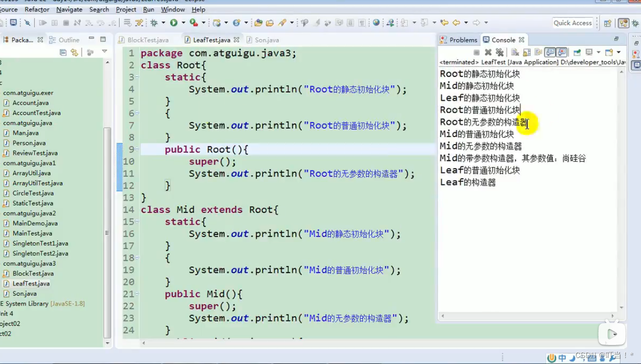Click Collapse All in Package Explorer

point(63,52)
